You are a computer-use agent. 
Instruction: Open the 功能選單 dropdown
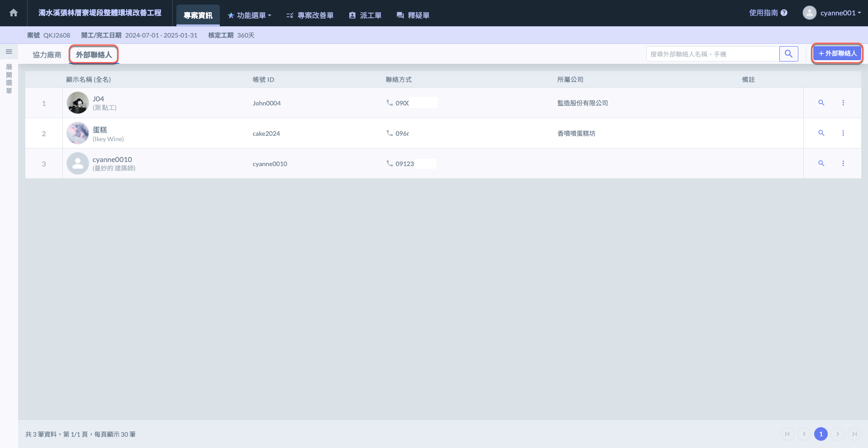249,15
